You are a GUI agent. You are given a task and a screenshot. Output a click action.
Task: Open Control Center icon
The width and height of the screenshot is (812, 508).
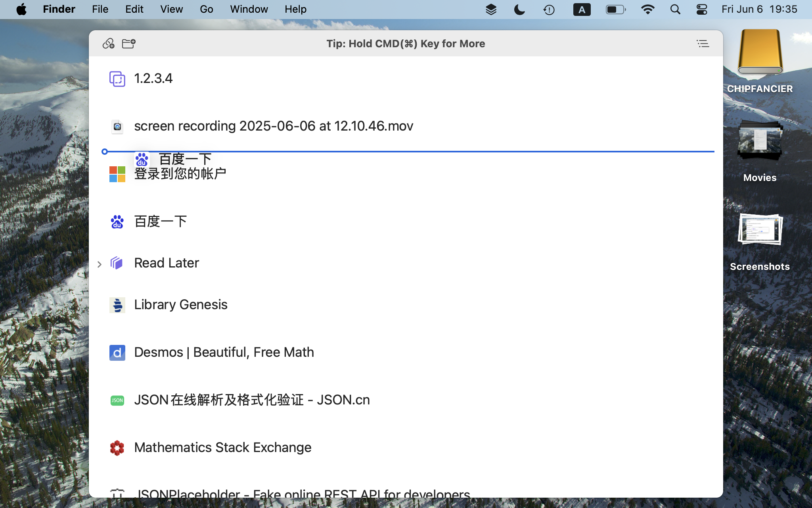(x=702, y=10)
